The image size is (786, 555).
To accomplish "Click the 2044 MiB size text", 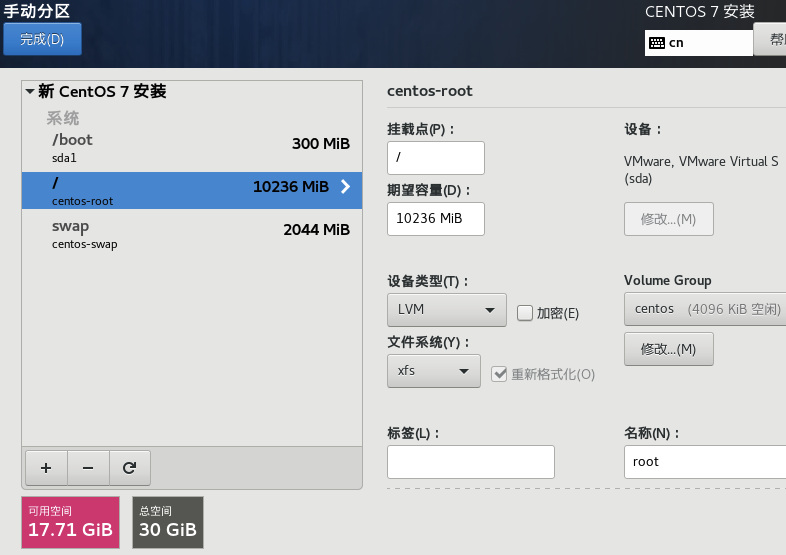I will pyautogui.click(x=316, y=230).
